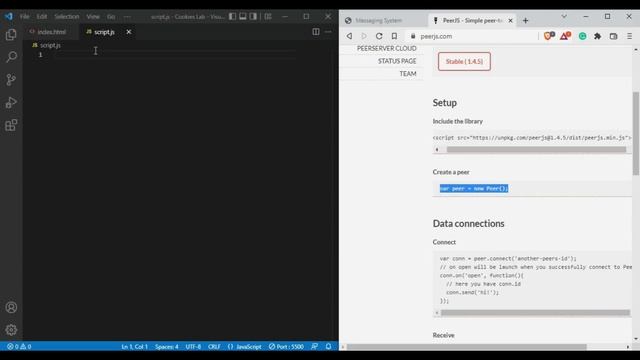Viewport: 640px width, 360px height.
Task: Click the green extension icon
Action: point(582,36)
